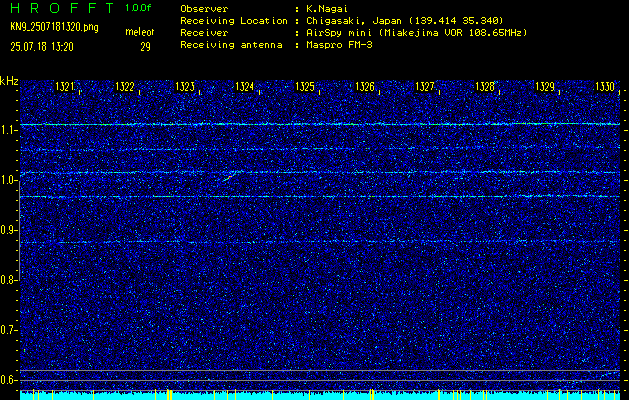Click the Receiving Location label
Image resolution: width=629 pixels, height=400 pixels.
point(234,21)
